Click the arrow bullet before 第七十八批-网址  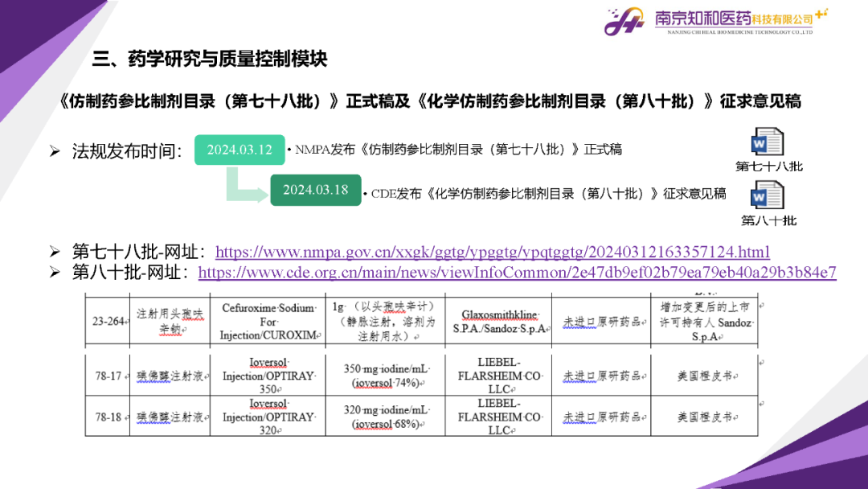pos(55,251)
